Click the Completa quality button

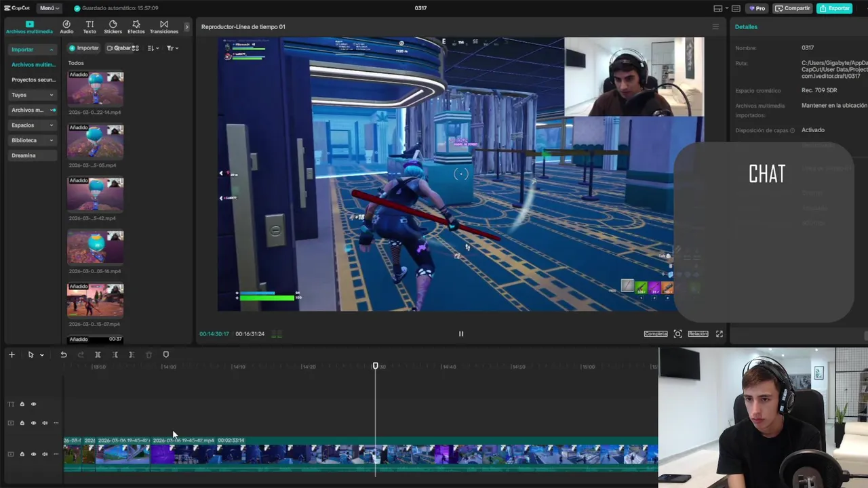click(656, 333)
